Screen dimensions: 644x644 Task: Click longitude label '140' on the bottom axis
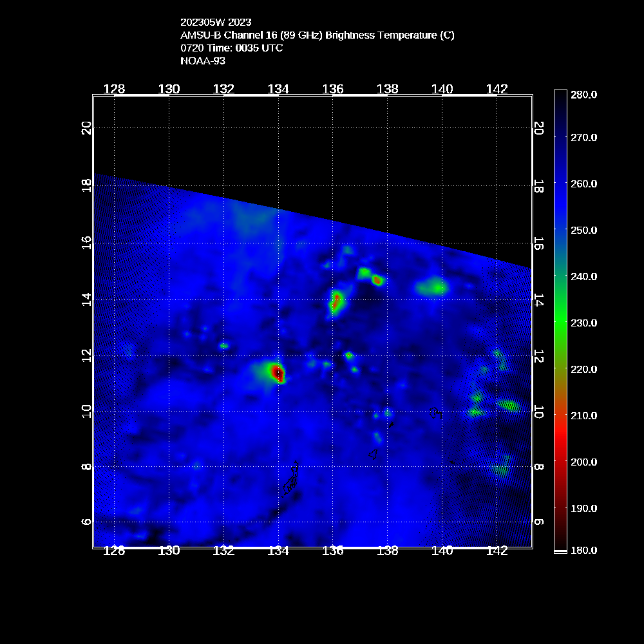(442, 551)
